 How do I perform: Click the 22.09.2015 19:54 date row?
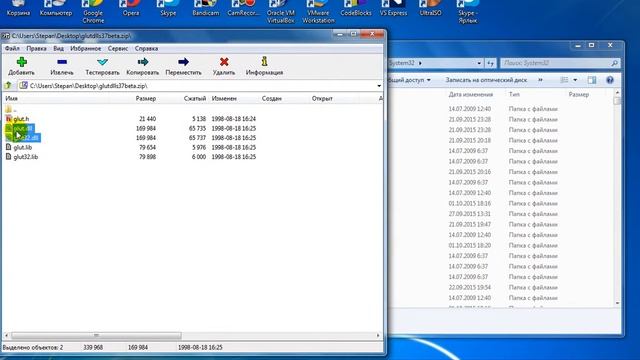469,287
